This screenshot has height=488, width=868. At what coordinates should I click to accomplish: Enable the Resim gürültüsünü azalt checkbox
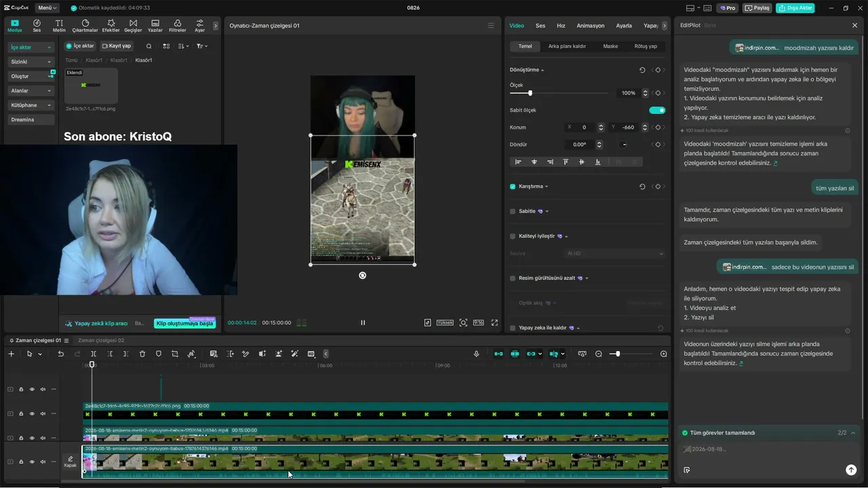(513, 278)
